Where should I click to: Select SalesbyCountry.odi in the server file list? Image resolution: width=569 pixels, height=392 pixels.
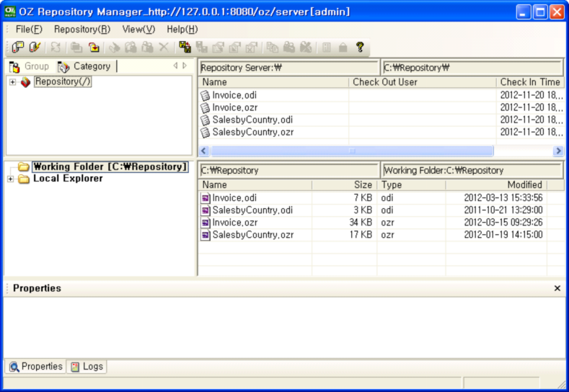[x=252, y=120]
